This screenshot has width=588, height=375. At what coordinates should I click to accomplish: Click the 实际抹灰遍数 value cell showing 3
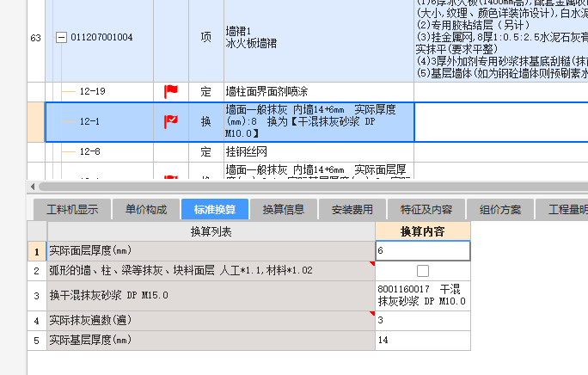[423, 321]
